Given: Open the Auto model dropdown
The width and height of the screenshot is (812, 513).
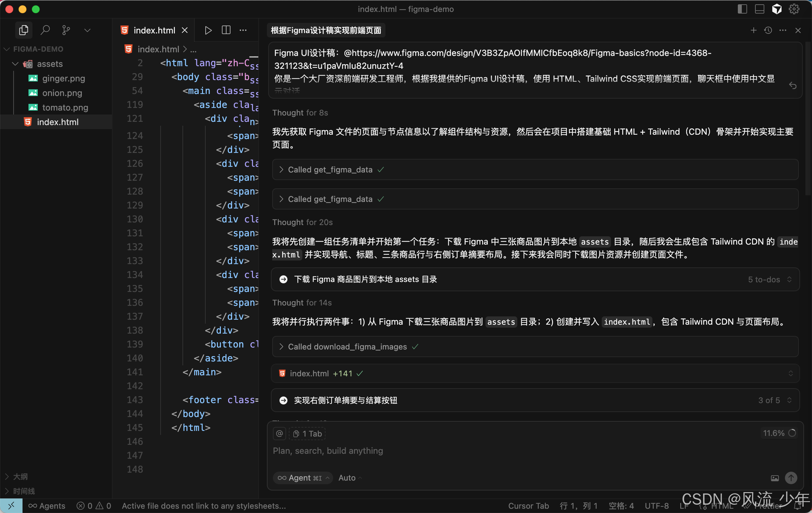Looking at the screenshot, I should point(350,478).
